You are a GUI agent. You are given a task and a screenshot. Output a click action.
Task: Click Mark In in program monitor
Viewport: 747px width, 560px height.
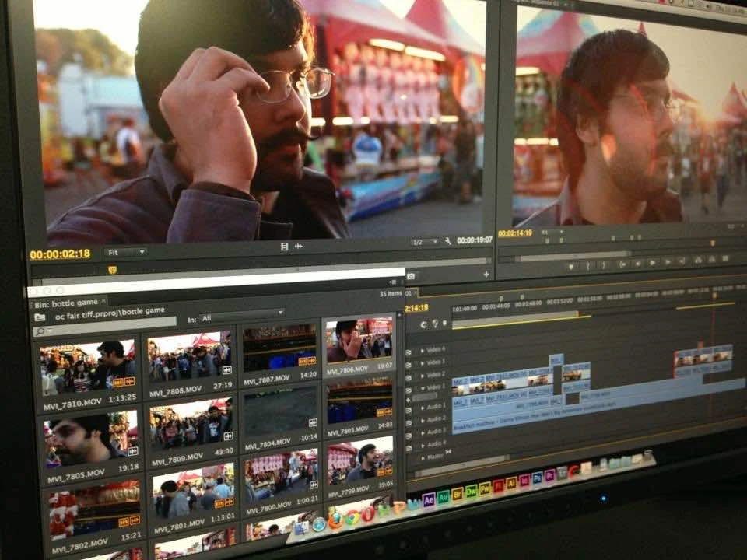(x=588, y=264)
